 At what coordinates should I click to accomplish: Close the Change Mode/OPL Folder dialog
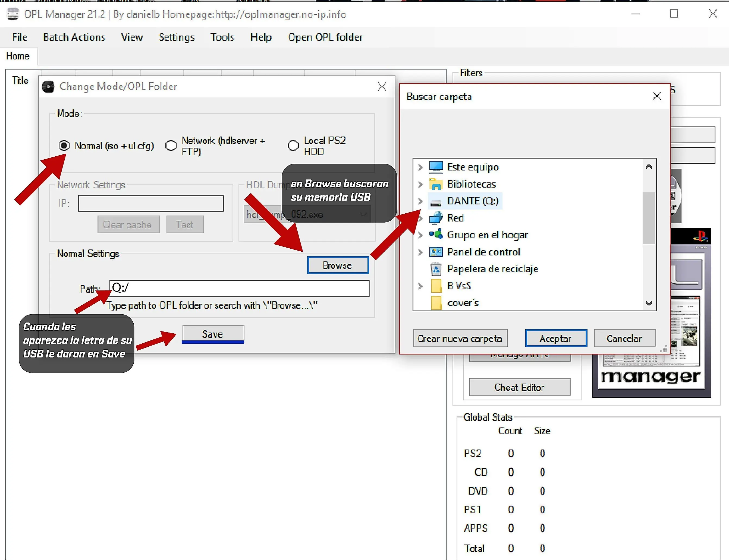click(382, 87)
